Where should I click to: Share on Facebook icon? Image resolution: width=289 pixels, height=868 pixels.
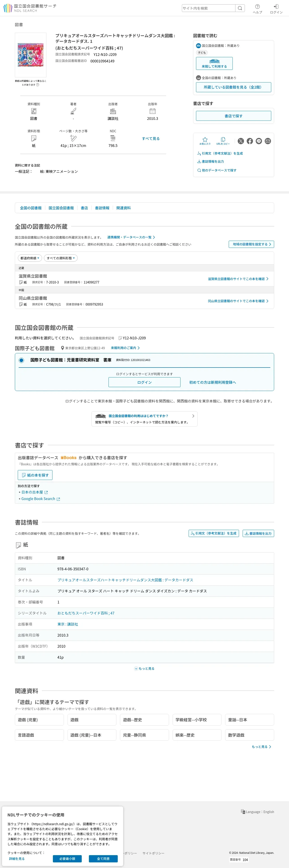[x=250, y=141]
